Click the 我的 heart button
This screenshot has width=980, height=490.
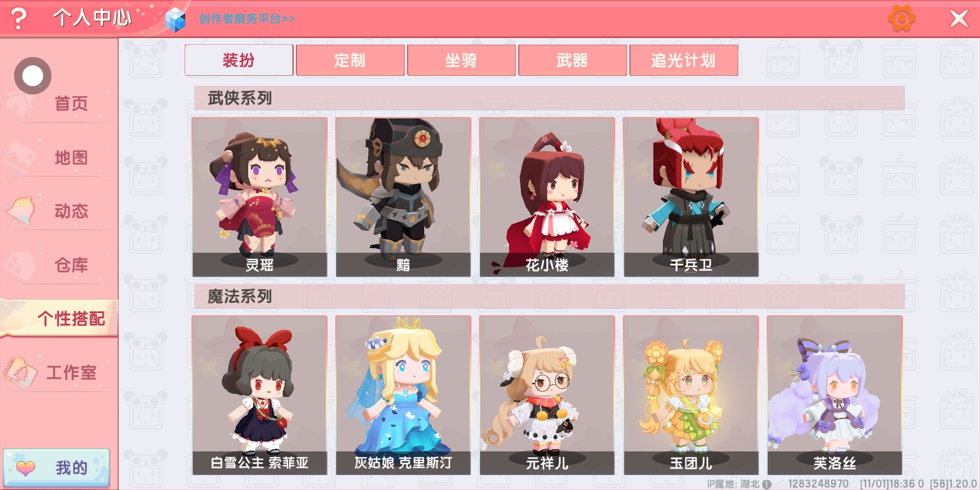(57, 468)
